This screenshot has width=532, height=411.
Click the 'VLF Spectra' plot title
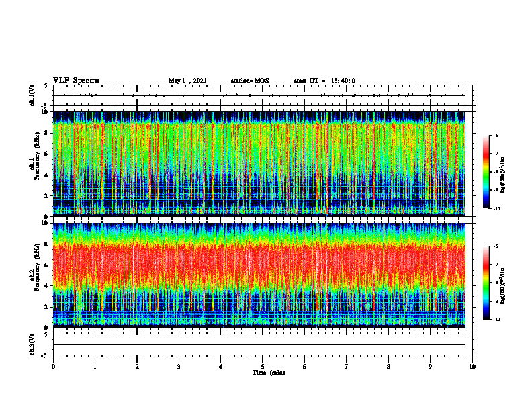pos(76,81)
